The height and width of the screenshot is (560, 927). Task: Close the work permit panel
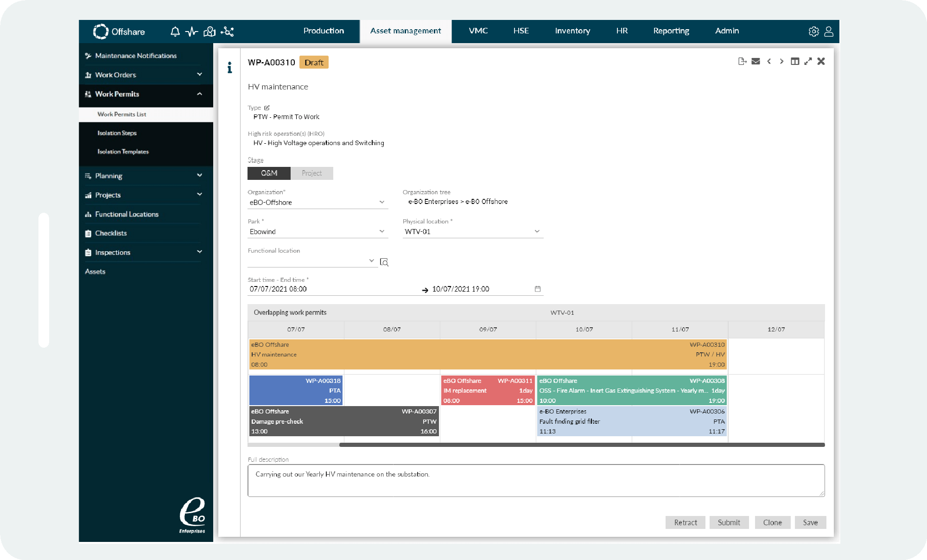pyautogui.click(x=821, y=61)
